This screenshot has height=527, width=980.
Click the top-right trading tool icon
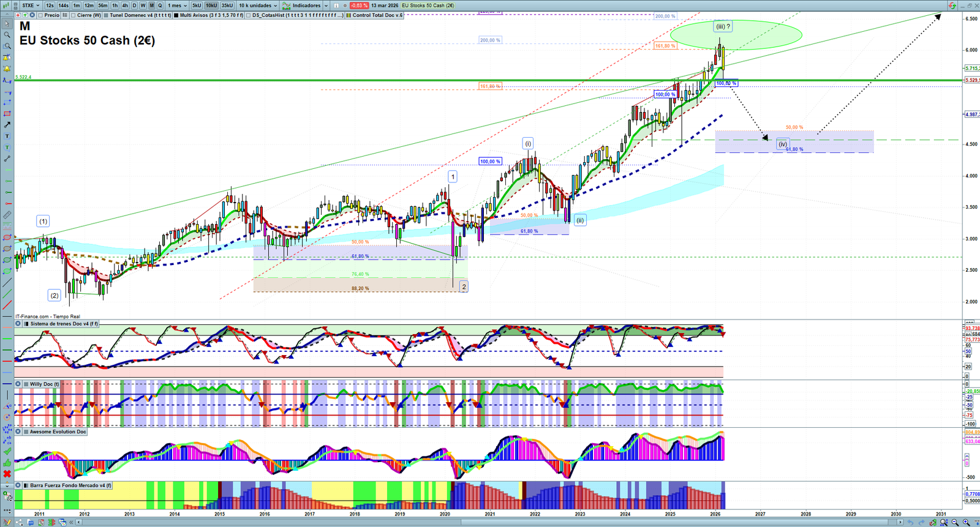(x=952, y=6)
